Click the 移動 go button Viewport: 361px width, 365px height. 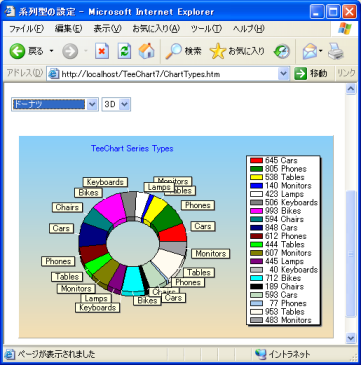coord(311,74)
